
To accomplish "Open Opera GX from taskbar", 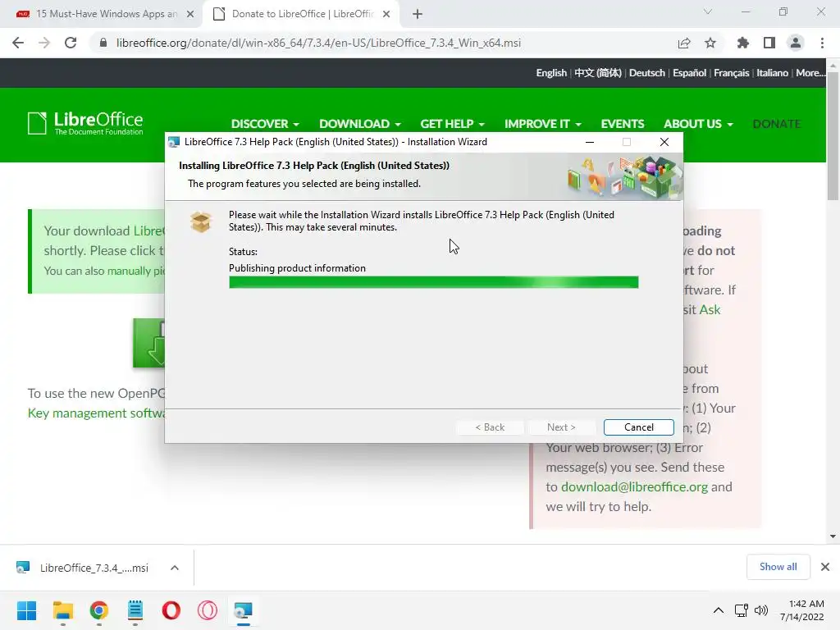I will 208,610.
